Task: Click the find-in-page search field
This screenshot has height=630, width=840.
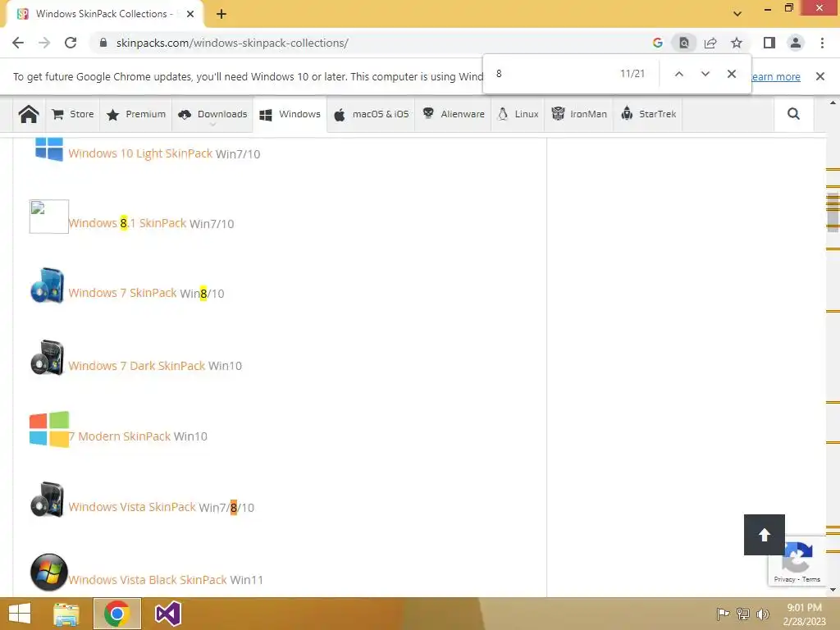Action: point(552,74)
